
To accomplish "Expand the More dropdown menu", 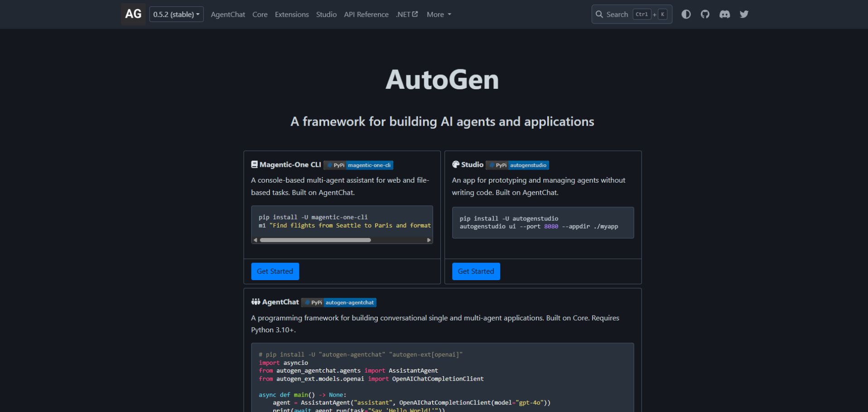I will [439, 15].
